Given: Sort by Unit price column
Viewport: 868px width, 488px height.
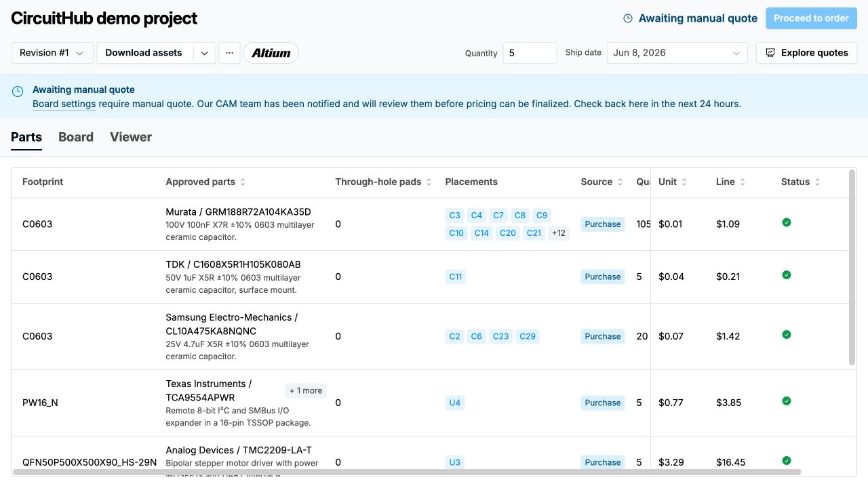Looking at the screenshot, I should (x=684, y=182).
